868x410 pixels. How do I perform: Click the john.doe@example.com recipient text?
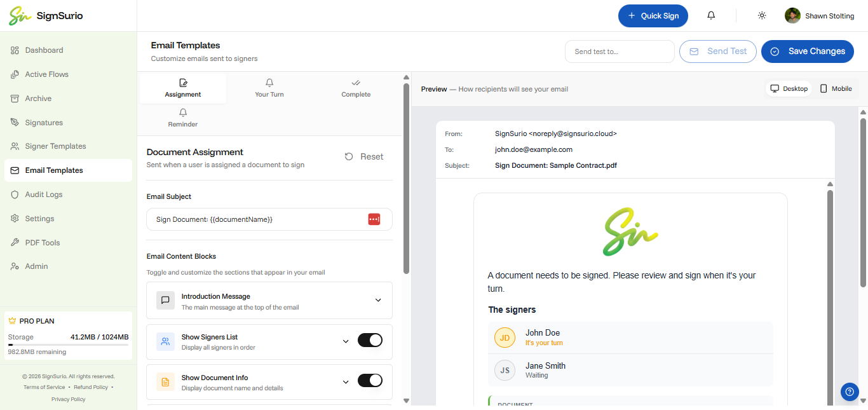[x=534, y=150]
